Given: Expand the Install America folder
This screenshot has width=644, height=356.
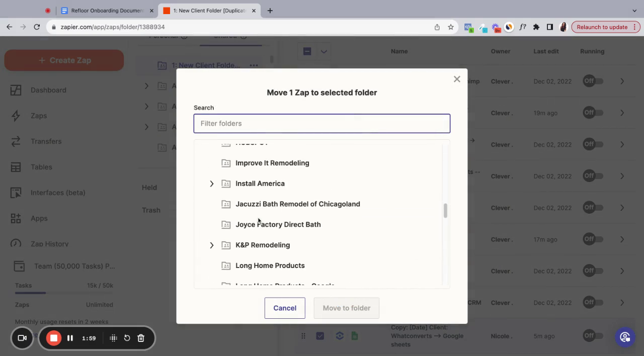Looking at the screenshot, I should click(x=212, y=184).
